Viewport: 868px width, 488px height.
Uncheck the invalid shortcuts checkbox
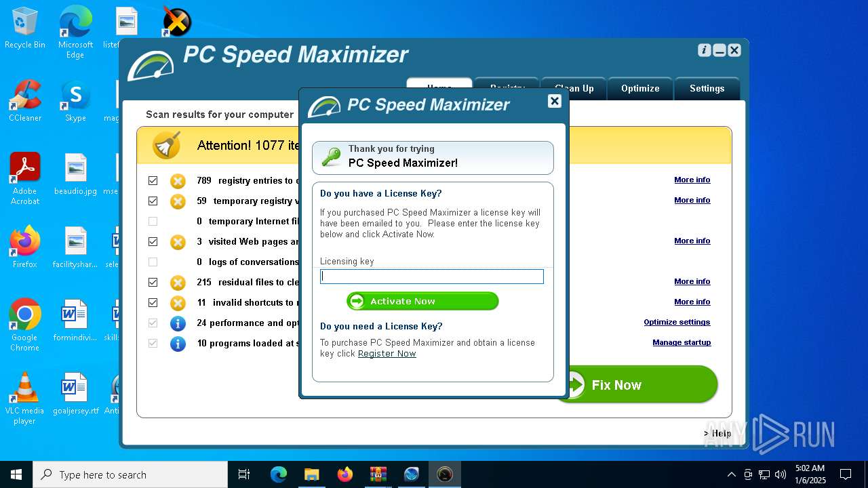point(153,303)
